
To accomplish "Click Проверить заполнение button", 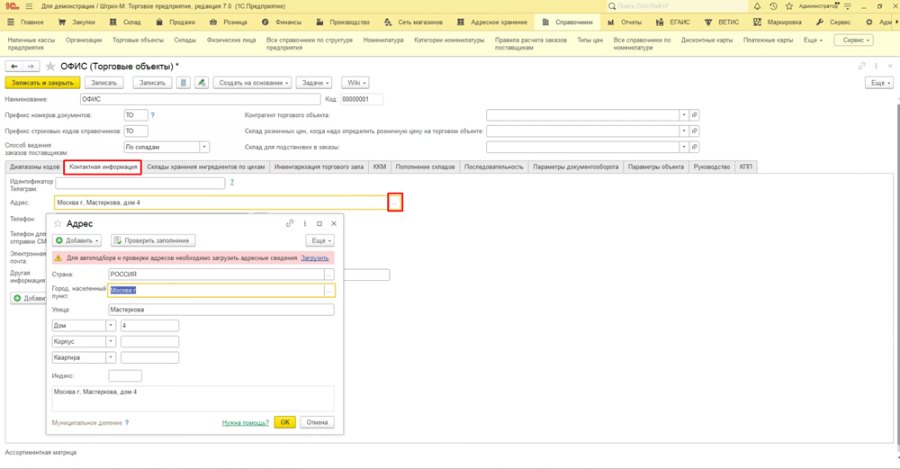I will pos(153,241).
